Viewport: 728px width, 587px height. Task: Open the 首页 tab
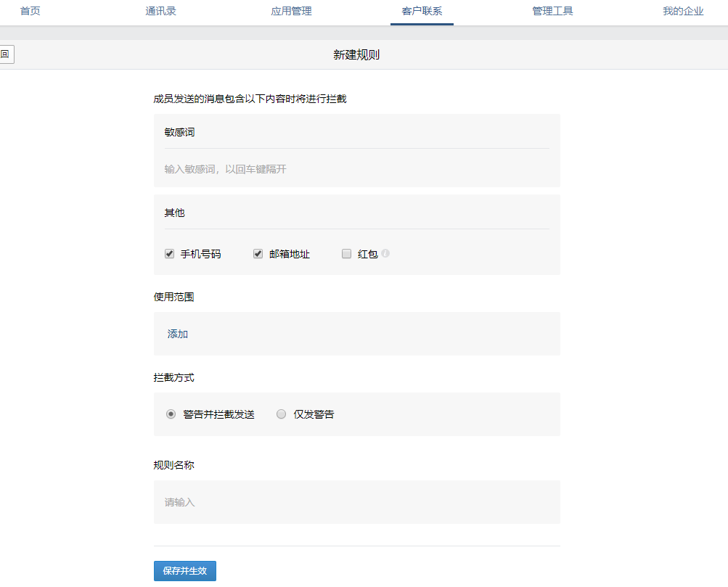[30, 12]
